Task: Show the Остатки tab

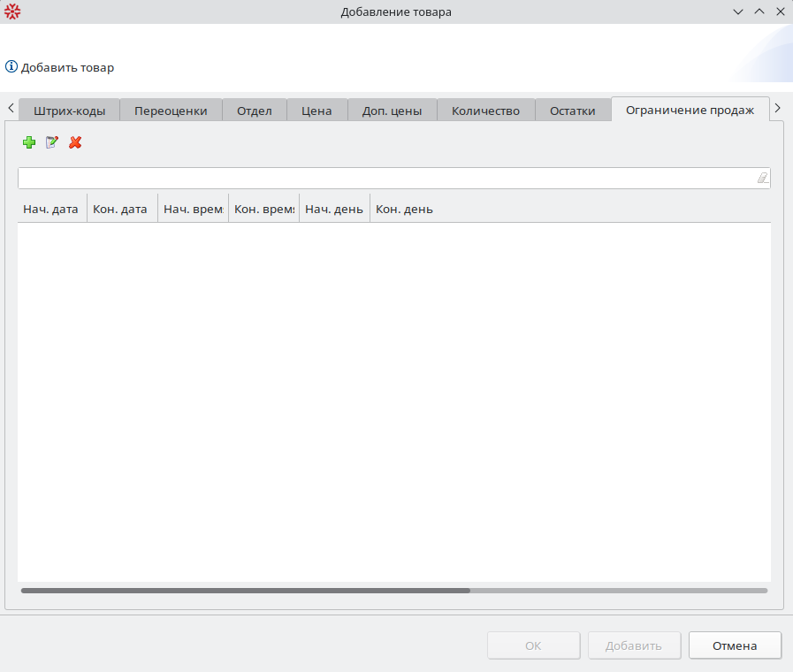Action: [573, 111]
